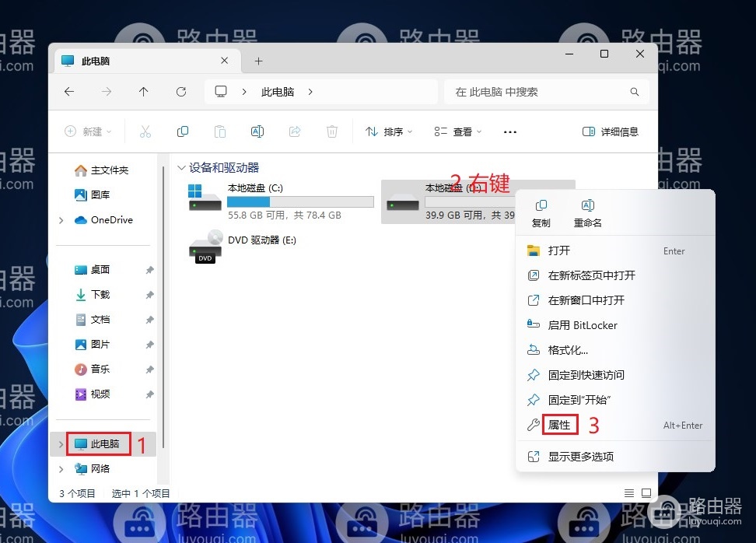
Task: Open the Home folder in sidebar
Action: (102, 170)
